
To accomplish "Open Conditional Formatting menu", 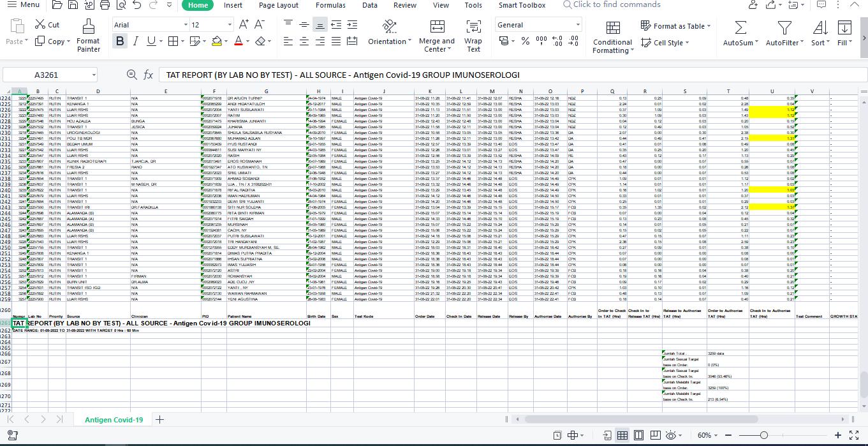I will 612,37.
